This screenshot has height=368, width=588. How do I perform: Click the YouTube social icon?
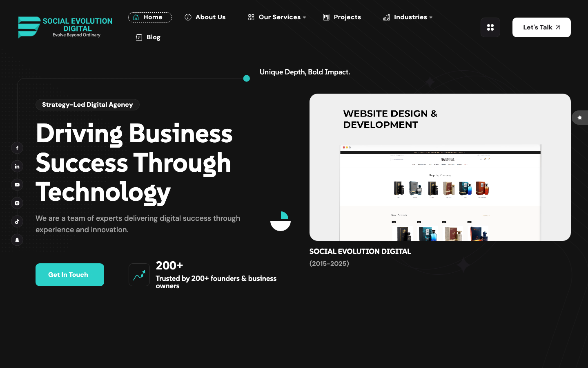(17, 185)
